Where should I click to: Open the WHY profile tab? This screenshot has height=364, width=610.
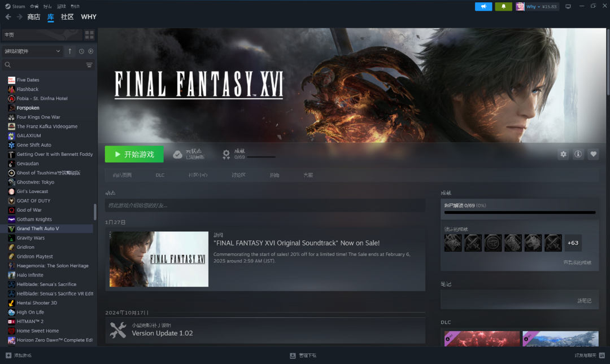click(x=89, y=17)
